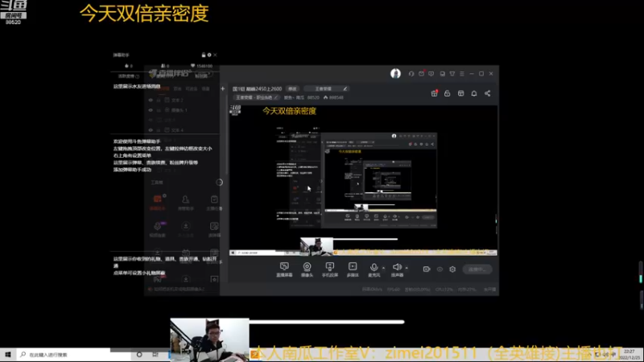The width and height of the screenshot is (644, 362).
Task: Open the layout grid icon beside bell
Action: pyautogui.click(x=460, y=93)
